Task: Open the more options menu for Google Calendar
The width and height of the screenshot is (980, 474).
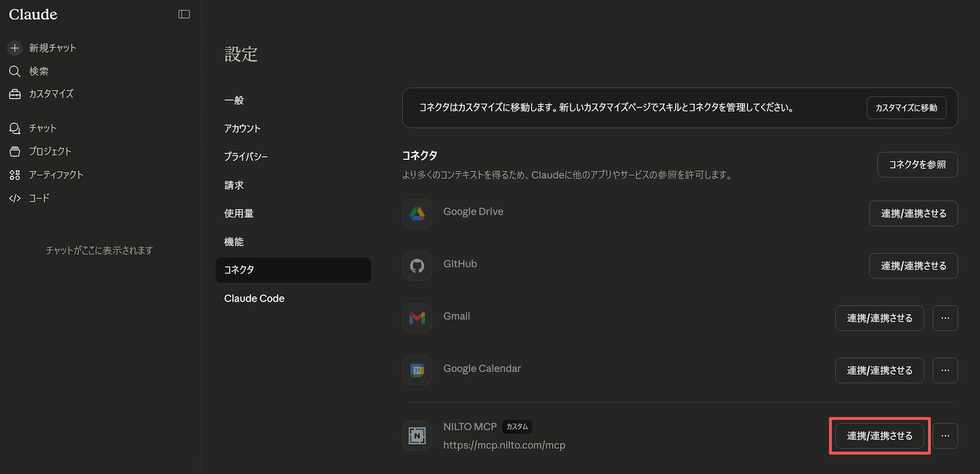Action: click(x=945, y=371)
